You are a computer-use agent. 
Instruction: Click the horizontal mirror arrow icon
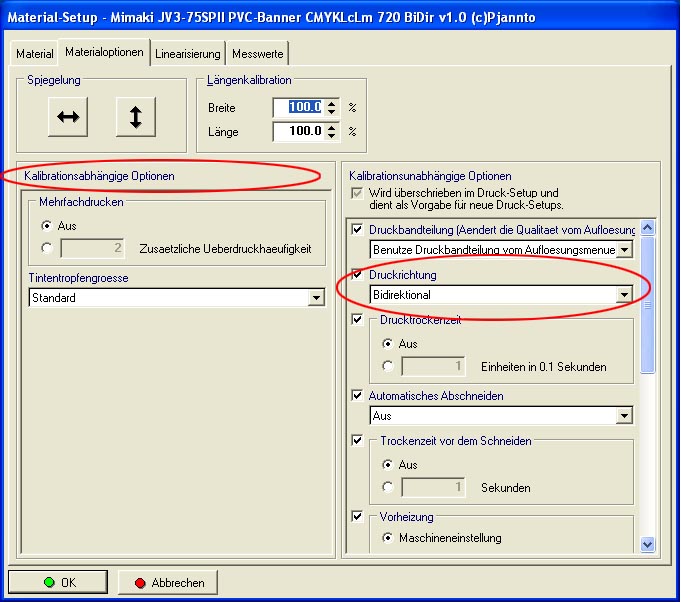tap(68, 116)
